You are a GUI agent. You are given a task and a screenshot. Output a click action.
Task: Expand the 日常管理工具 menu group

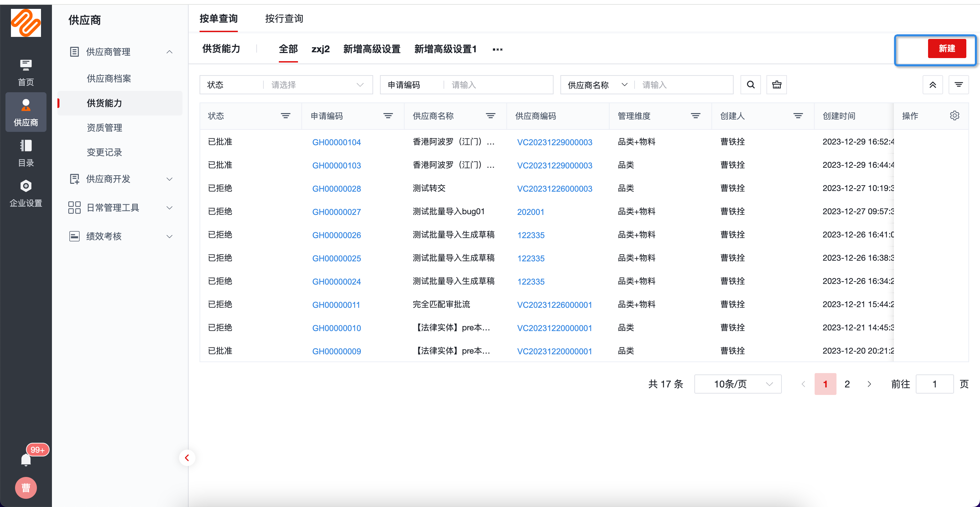[x=170, y=208]
